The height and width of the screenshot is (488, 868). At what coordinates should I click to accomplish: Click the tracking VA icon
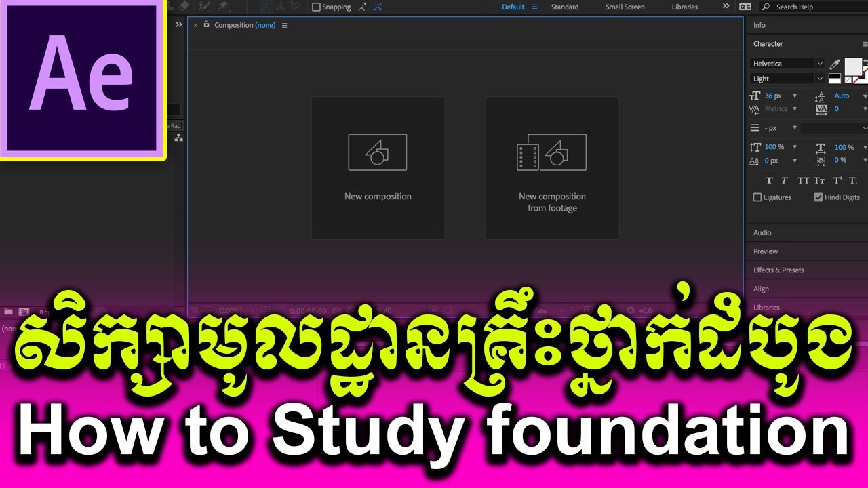[821, 108]
